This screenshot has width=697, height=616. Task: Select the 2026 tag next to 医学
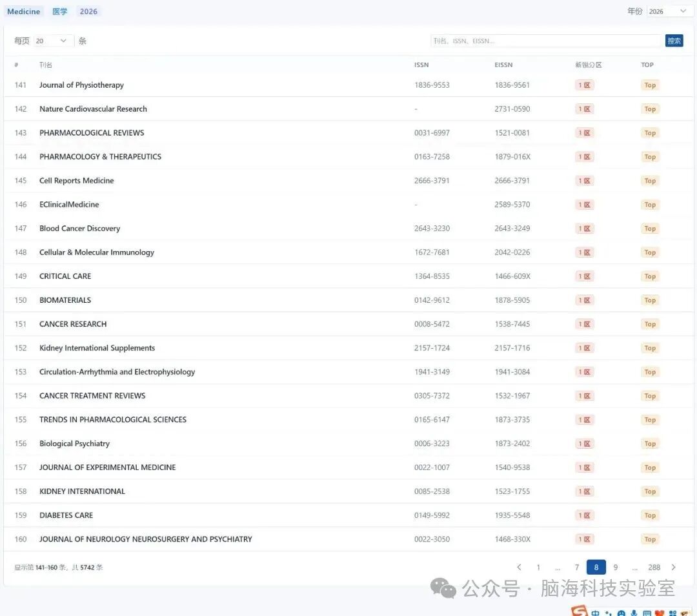(88, 12)
